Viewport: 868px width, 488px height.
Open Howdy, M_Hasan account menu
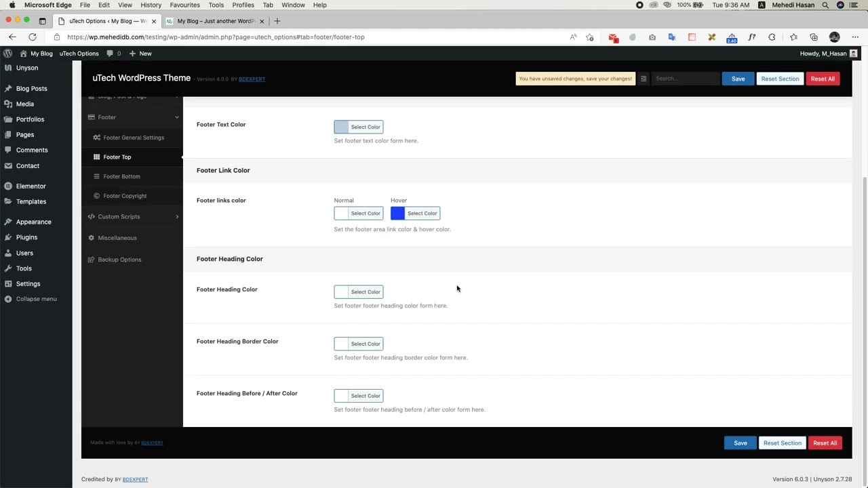click(828, 54)
